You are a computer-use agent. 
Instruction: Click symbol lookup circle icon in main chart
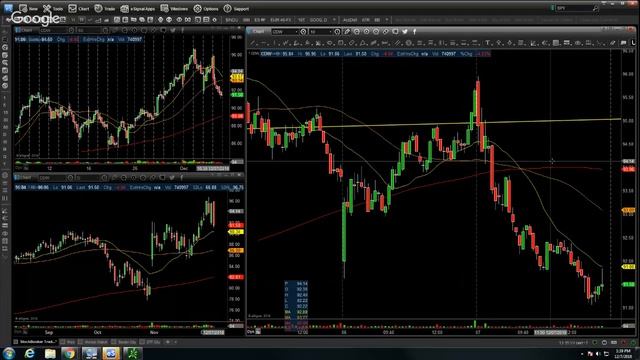coord(303,31)
